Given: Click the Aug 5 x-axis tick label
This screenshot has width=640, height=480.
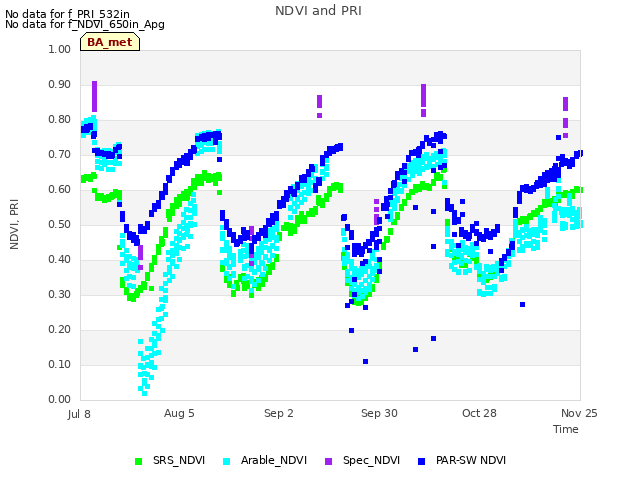Looking at the screenshot, I should pos(179,413).
